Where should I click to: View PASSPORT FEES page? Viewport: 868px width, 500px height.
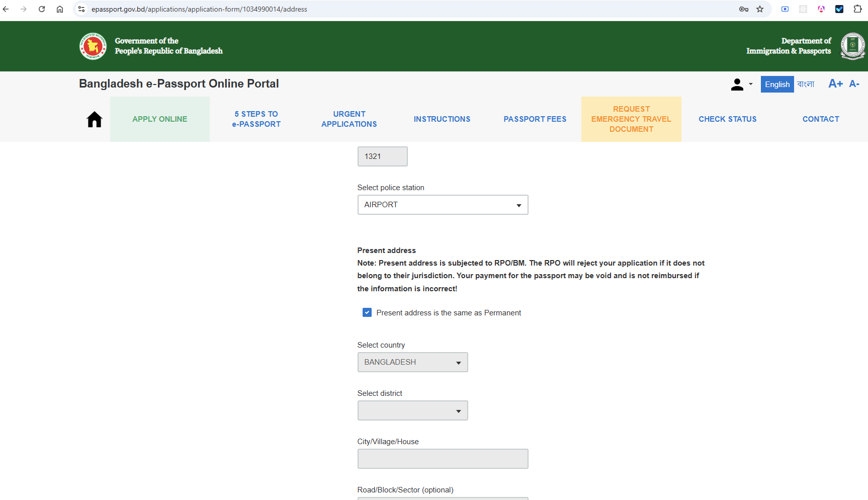click(535, 119)
